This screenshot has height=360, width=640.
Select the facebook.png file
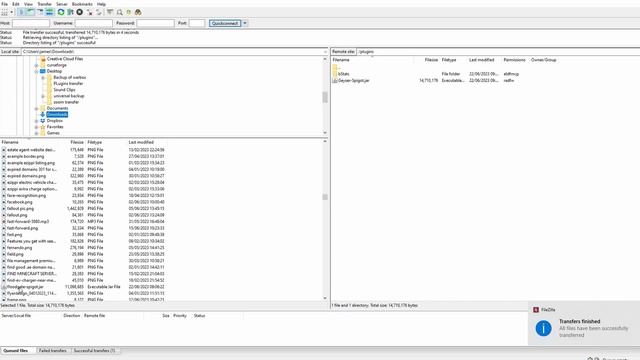pyautogui.click(x=20, y=202)
